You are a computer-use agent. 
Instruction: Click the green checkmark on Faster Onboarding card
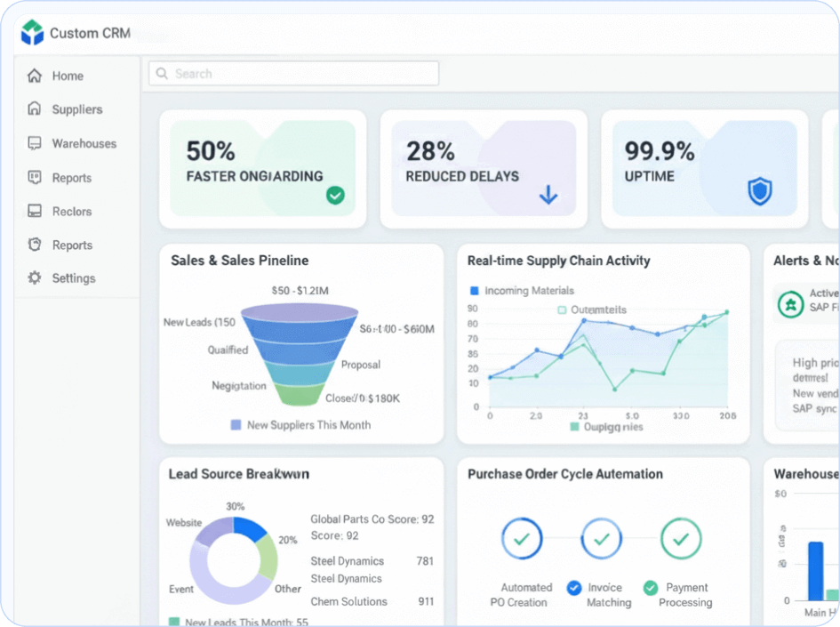[x=335, y=196]
